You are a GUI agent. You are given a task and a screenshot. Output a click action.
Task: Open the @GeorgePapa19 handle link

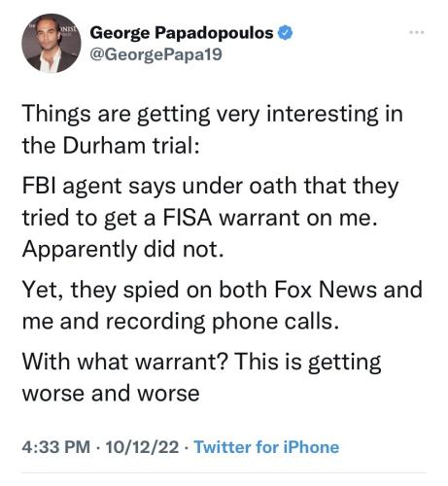(155, 54)
